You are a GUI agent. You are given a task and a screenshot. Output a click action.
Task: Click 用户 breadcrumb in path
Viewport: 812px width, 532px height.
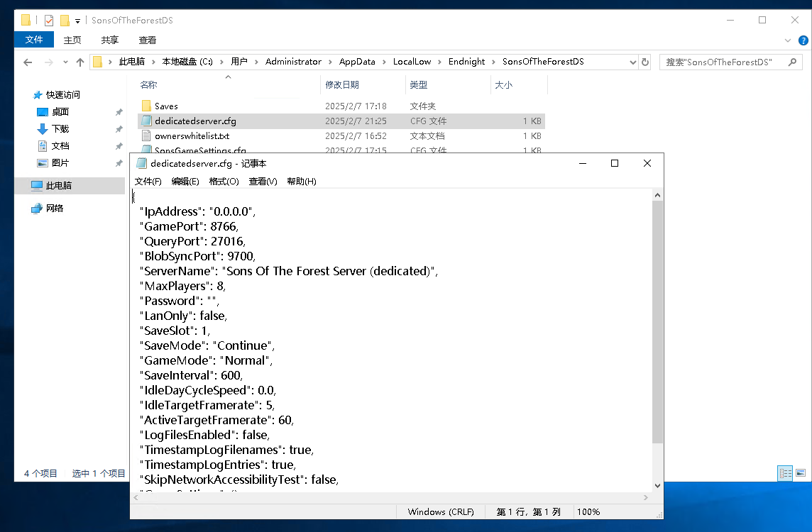[238, 62]
